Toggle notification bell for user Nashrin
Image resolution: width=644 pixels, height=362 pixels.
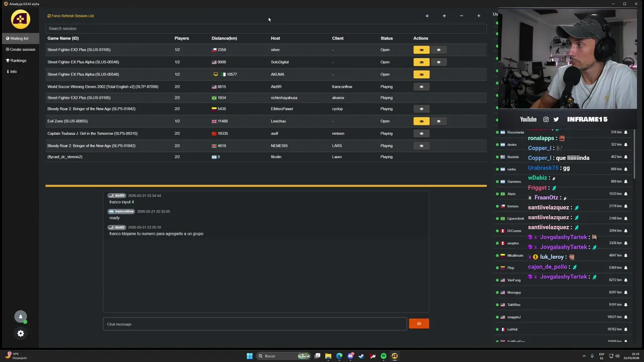[x=626, y=157]
